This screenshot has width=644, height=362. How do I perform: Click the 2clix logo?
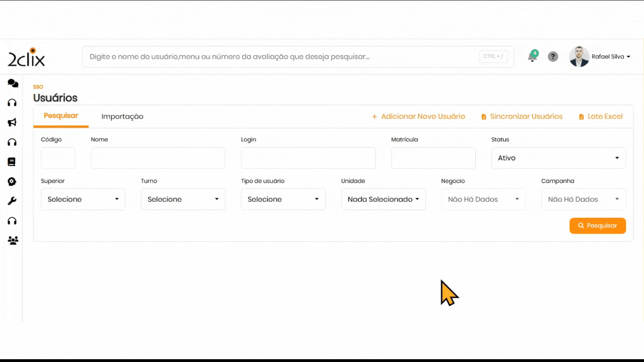coord(26,58)
